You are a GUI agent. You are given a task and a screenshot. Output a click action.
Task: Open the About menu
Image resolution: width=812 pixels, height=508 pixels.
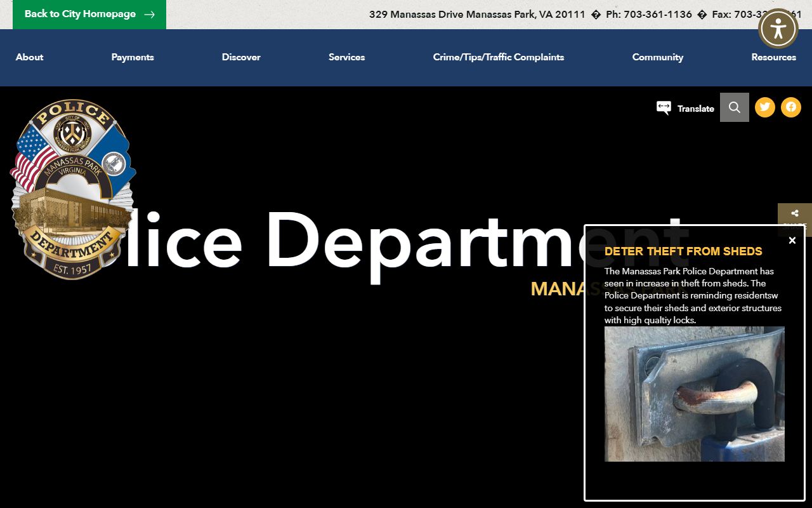point(30,57)
